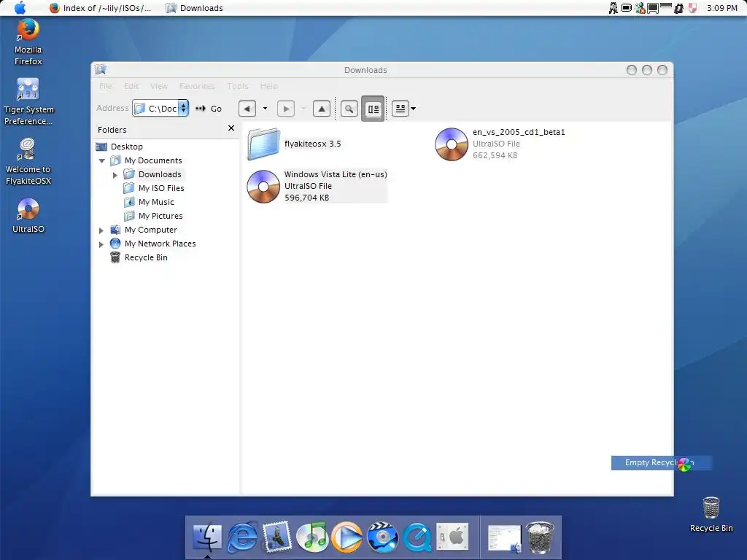This screenshot has height=560, width=747.
Task: Open the media player play-button dock icon
Action: pyautogui.click(x=347, y=537)
